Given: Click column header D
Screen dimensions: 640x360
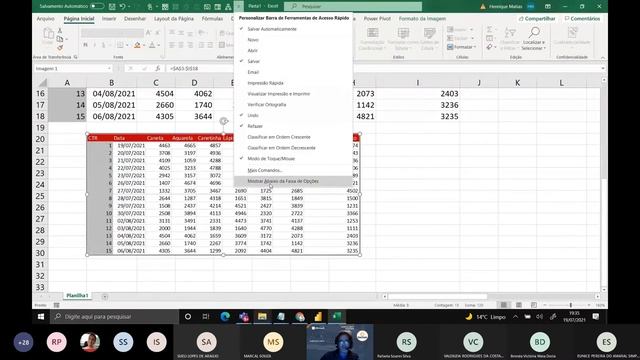Looking at the screenshot, I should [194, 83].
